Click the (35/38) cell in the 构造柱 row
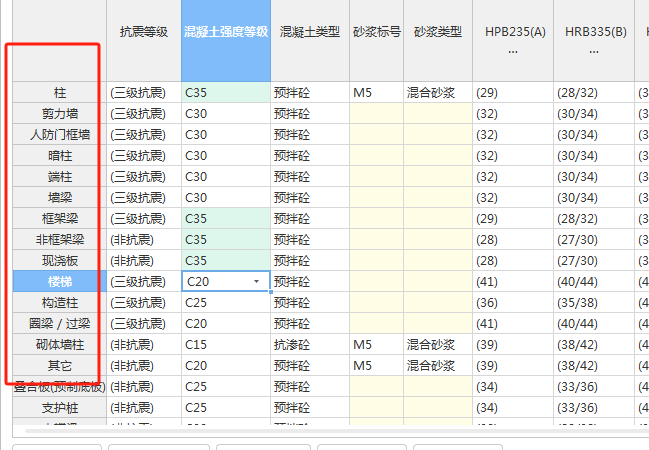649x450 pixels. [594, 303]
